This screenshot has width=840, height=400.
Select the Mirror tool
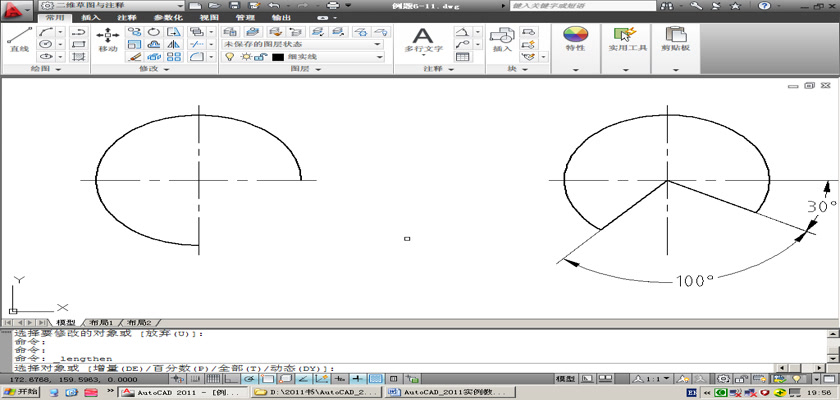(174, 44)
